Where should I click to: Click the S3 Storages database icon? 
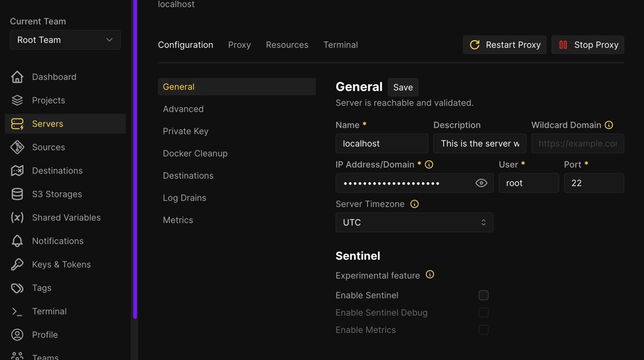17,194
